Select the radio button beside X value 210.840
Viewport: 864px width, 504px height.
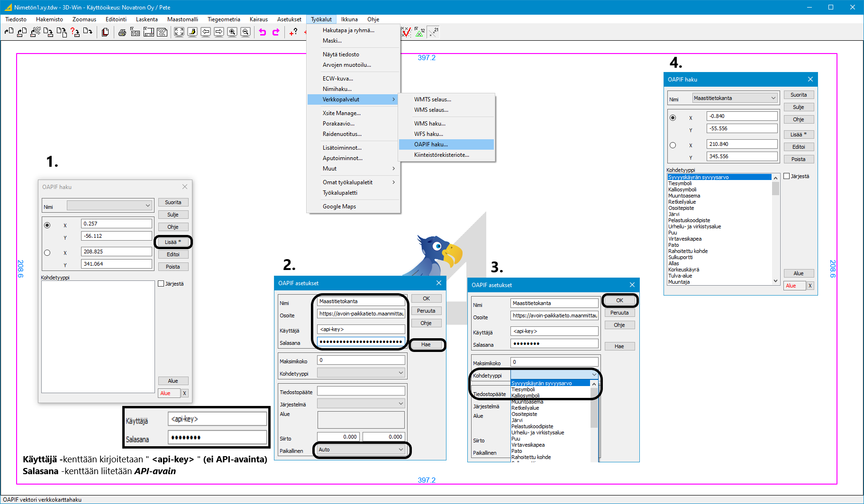tap(673, 145)
